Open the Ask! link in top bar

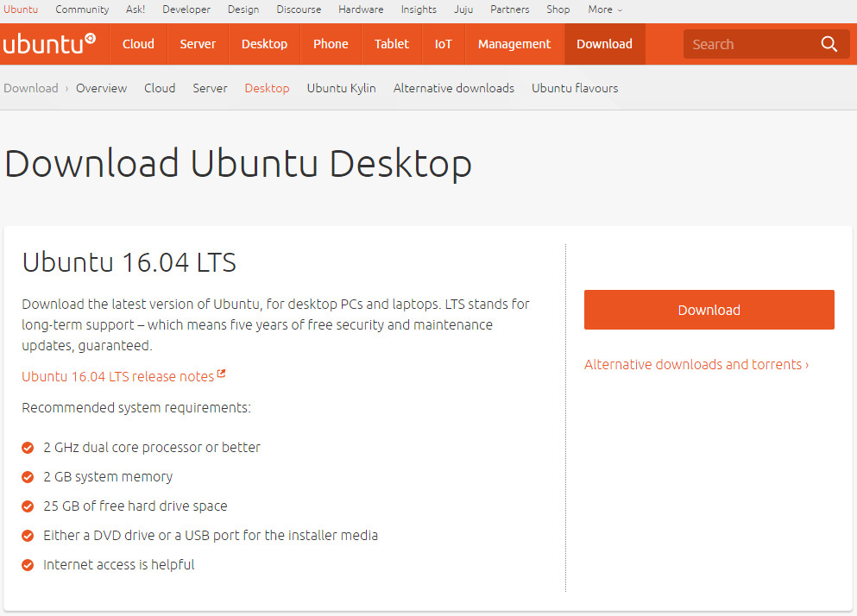(135, 9)
